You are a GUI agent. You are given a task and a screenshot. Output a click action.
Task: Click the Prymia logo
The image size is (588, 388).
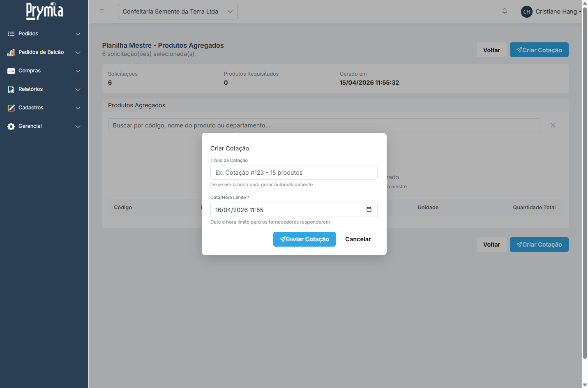[44, 11]
